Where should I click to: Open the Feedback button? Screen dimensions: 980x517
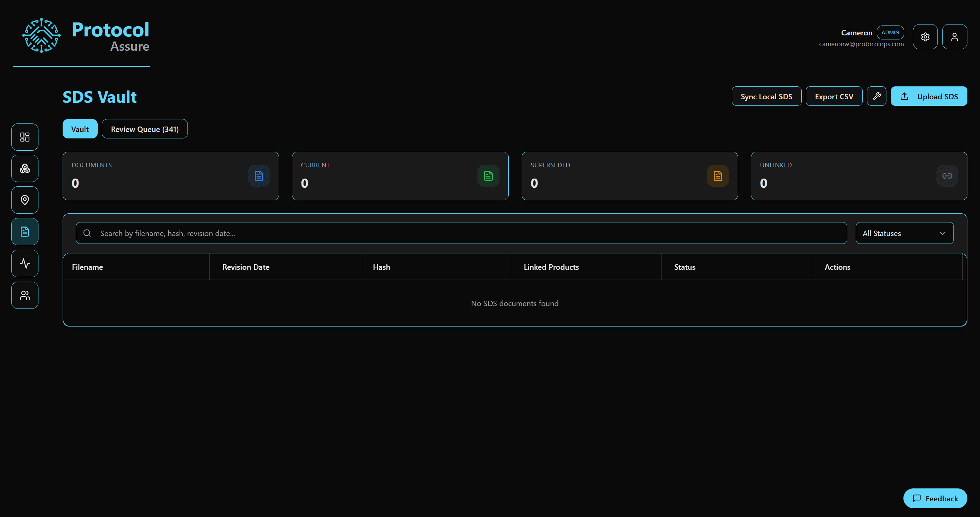pos(935,498)
